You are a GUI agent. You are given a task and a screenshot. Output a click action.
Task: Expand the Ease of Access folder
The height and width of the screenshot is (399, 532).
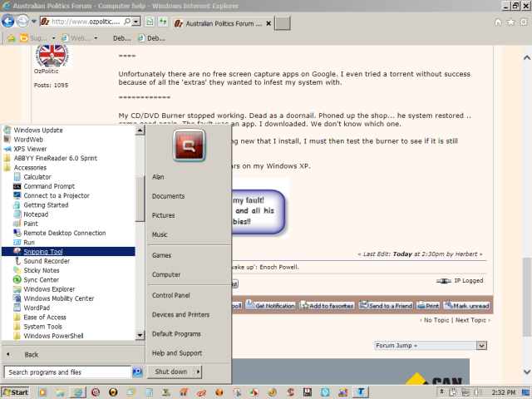pos(45,317)
